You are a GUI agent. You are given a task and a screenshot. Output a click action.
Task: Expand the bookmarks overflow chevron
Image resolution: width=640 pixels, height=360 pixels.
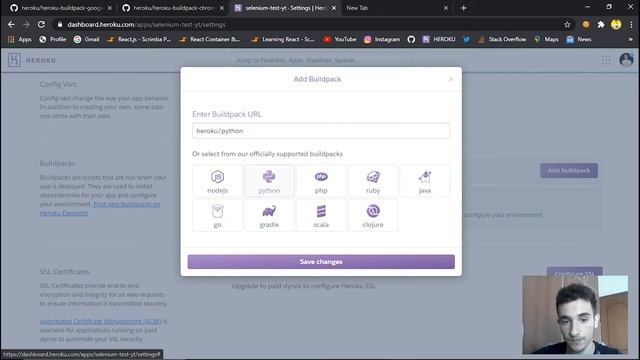click(x=630, y=39)
